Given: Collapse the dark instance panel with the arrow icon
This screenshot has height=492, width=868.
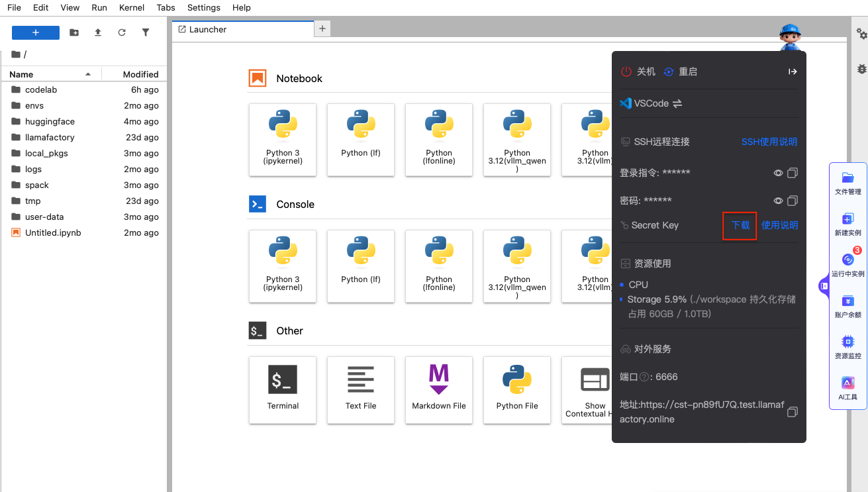Looking at the screenshot, I should 793,72.
